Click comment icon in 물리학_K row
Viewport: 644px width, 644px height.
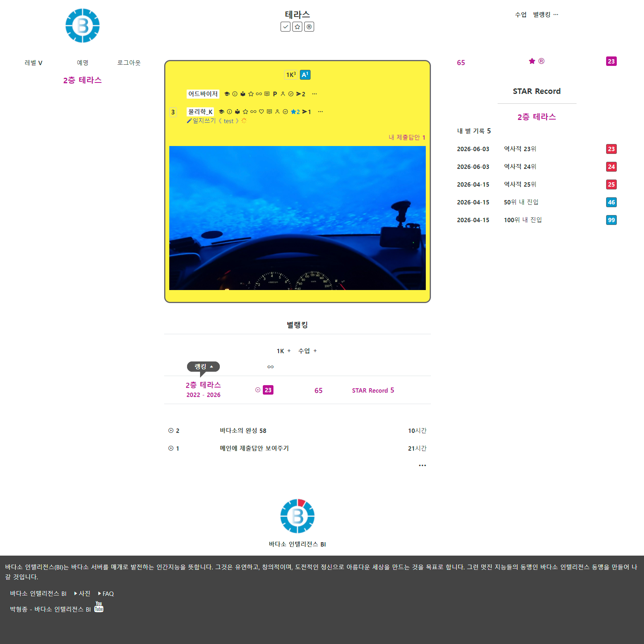pos(269,112)
